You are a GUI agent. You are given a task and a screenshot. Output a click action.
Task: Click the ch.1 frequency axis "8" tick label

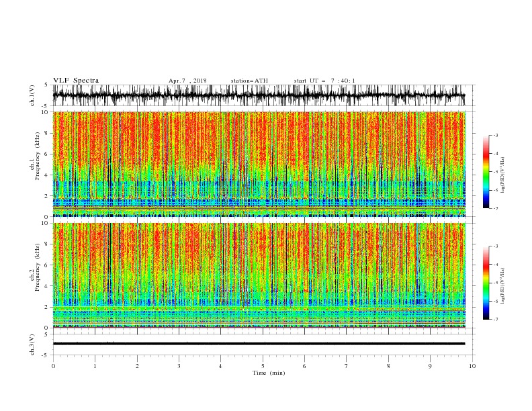[47, 133]
